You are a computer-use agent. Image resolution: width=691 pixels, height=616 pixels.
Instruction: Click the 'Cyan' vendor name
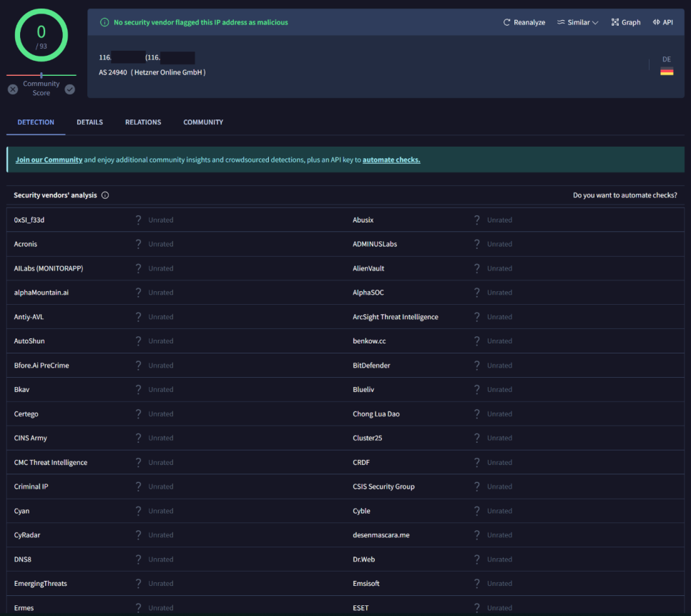click(x=21, y=511)
